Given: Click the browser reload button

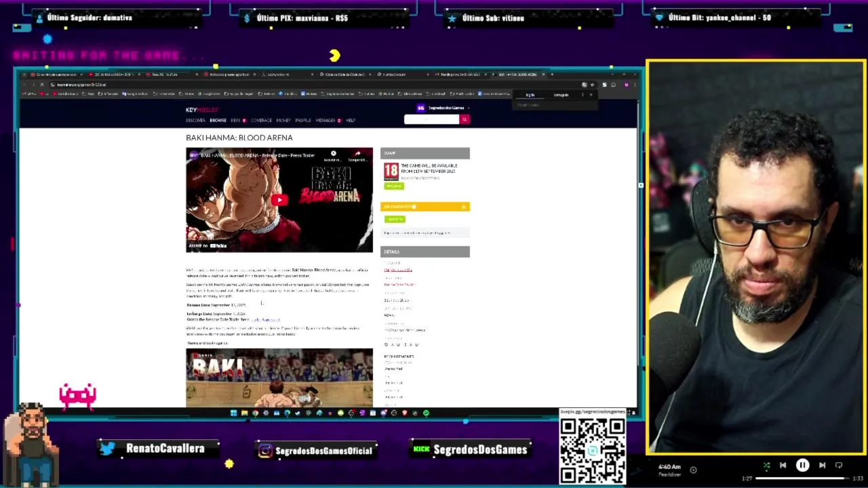Looking at the screenshot, I should pos(41,85).
